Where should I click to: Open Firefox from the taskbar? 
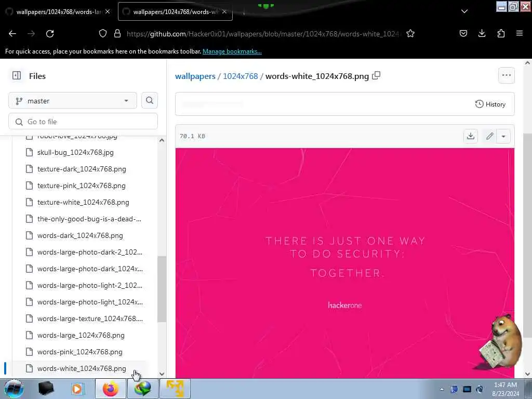tap(110, 389)
